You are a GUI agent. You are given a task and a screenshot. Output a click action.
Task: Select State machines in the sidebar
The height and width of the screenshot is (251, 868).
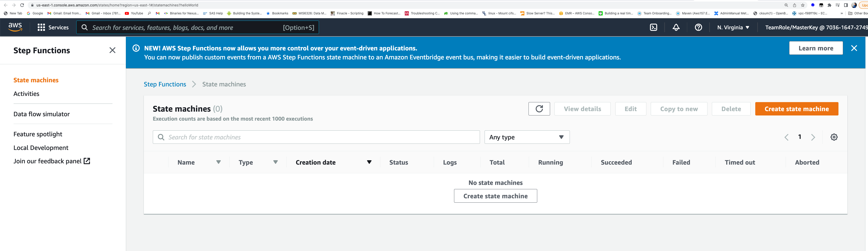coord(36,80)
